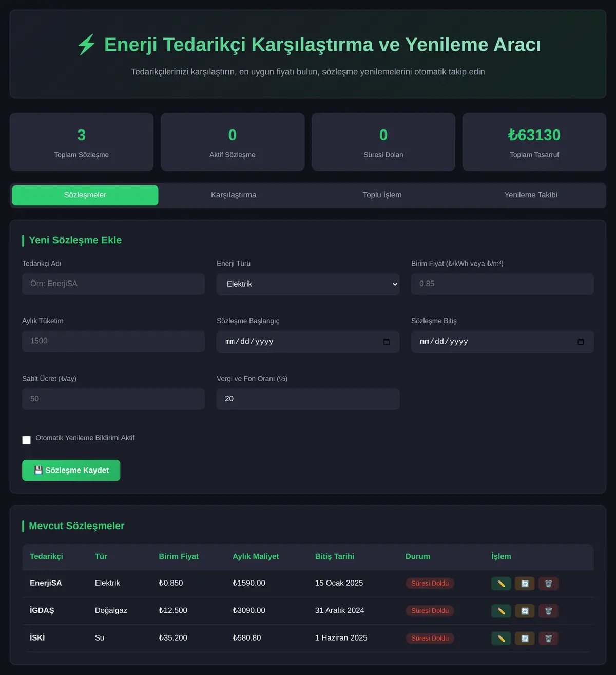This screenshot has width=616, height=675.
Task: Click the ₺3090.00 monthly cost cell
Action: 249,610
